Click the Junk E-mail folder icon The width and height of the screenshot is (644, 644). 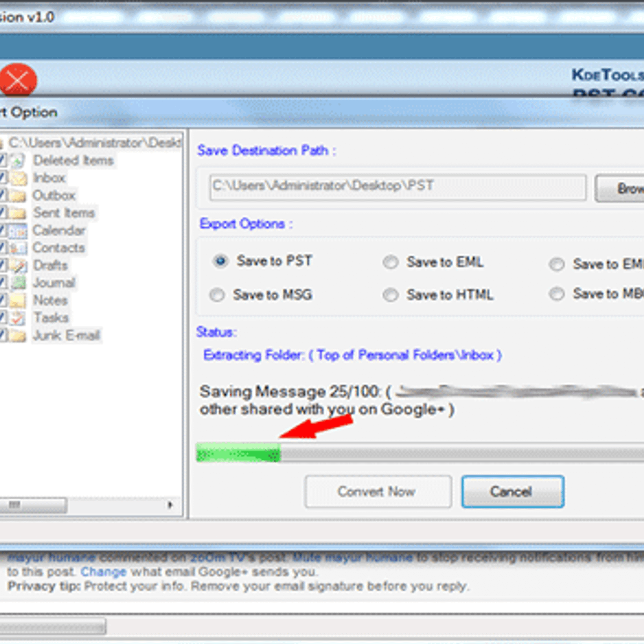18,335
